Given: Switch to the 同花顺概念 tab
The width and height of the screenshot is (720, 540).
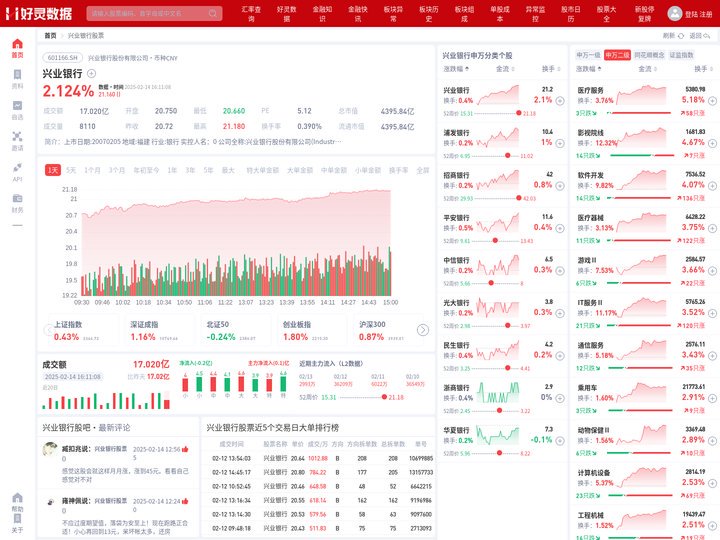Looking at the screenshot, I should (x=649, y=55).
